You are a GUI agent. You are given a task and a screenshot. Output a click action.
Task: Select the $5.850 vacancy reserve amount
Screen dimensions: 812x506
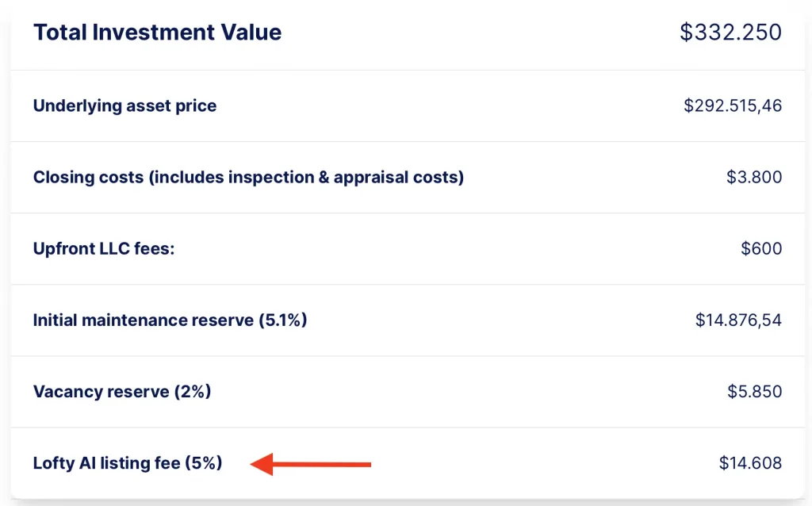click(754, 392)
